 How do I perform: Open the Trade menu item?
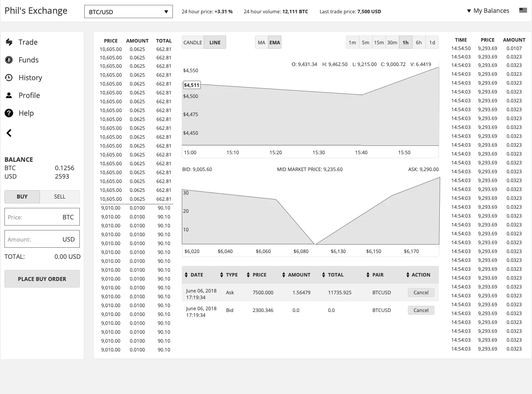(x=28, y=42)
